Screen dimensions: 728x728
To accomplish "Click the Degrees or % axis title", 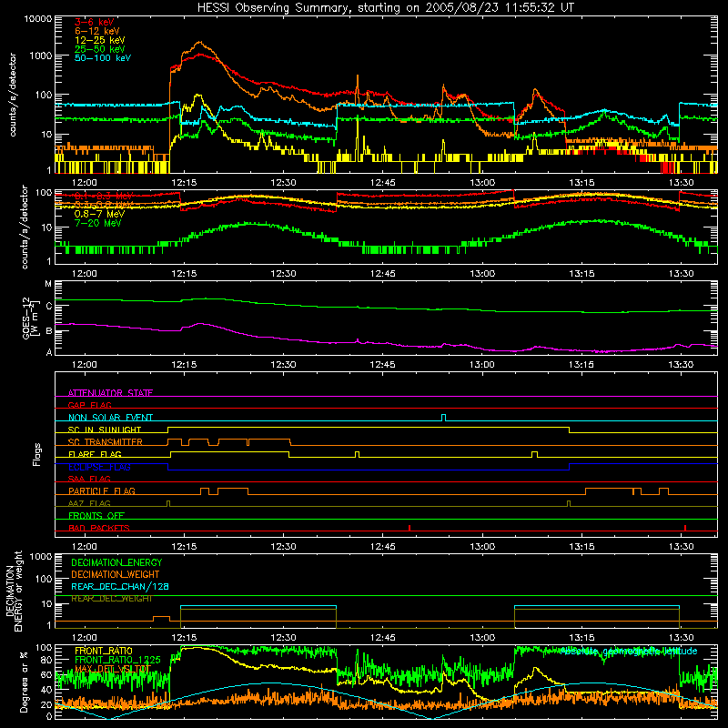I will [x=24, y=682].
